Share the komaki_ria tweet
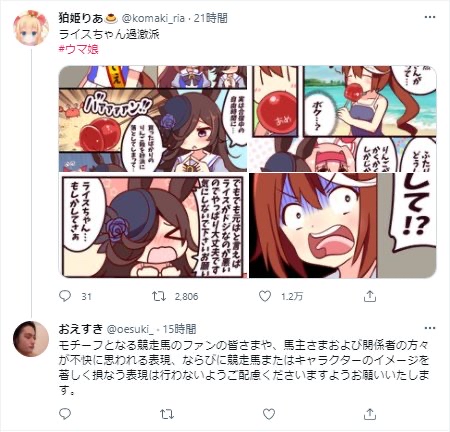Screen dimensions: 450x432 (x=370, y=296)
